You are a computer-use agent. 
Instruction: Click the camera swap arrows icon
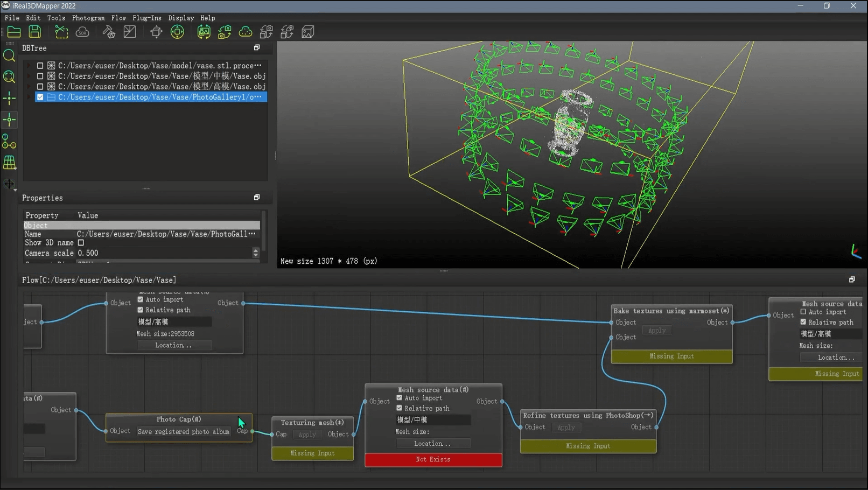pos(225,32)
